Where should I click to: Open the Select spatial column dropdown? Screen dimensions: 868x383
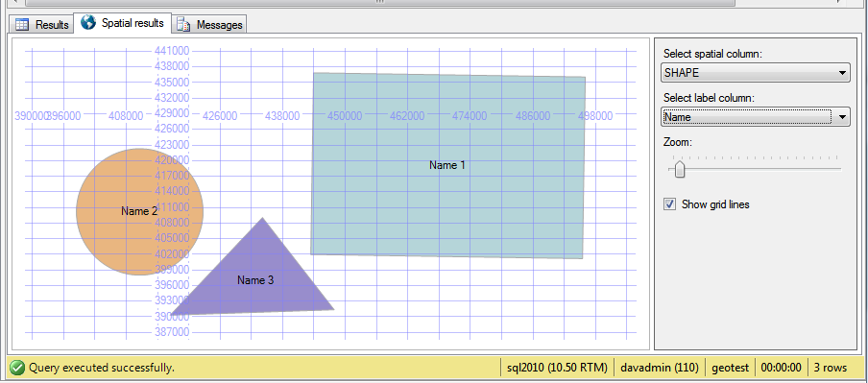[756, 73]
